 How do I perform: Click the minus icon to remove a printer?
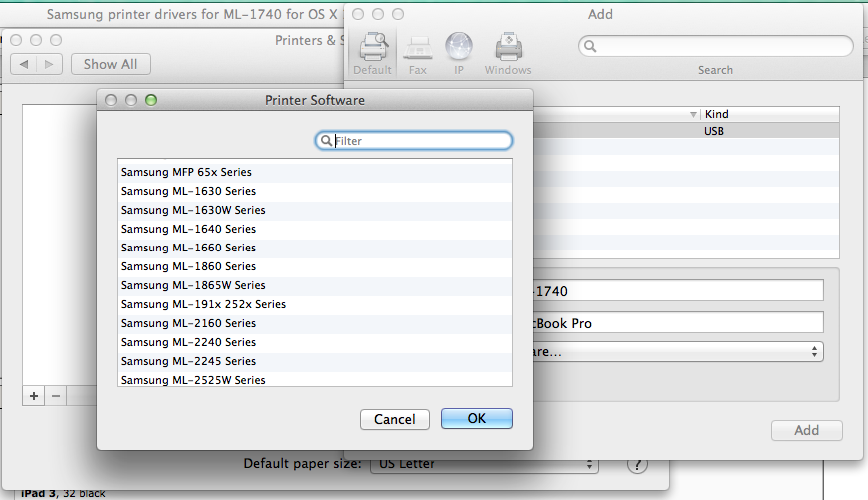pos(56,396)
